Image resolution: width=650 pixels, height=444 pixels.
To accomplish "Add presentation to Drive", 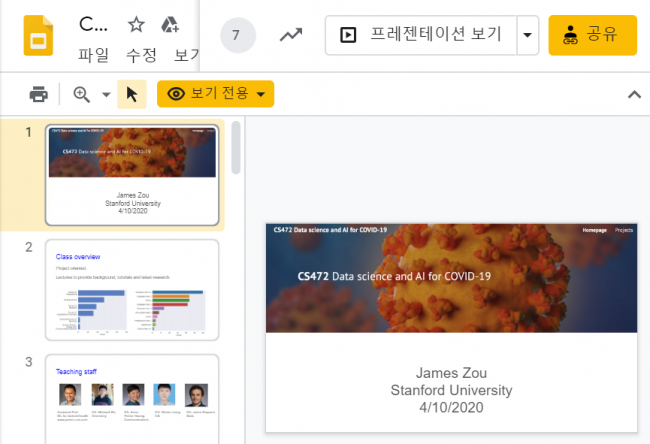I will tap(170, 24).
